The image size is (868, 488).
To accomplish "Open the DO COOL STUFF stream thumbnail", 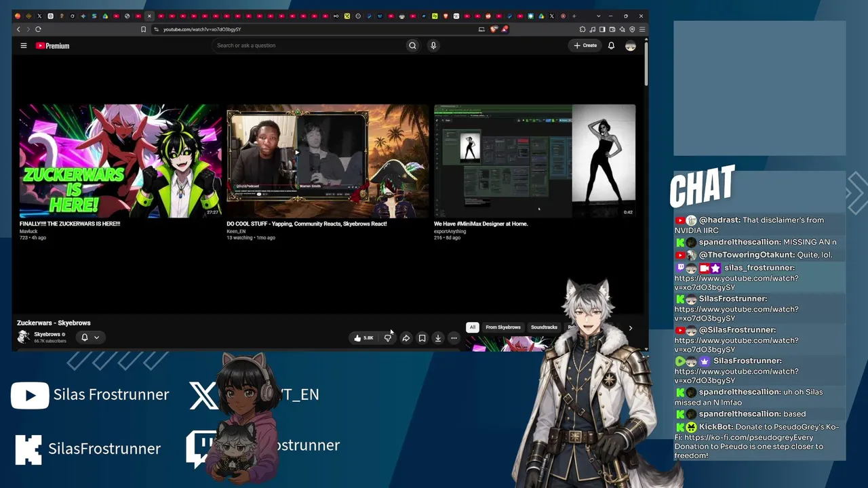I will 328,161.
